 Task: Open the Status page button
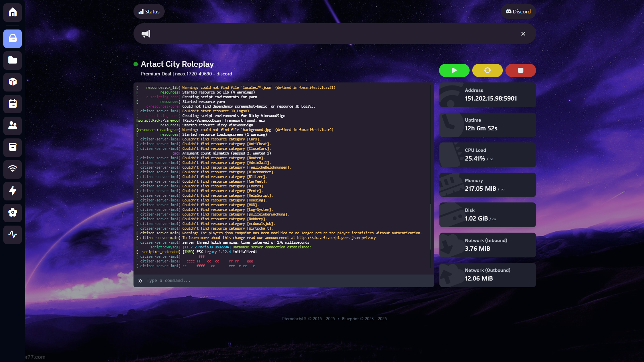[149, 11]
